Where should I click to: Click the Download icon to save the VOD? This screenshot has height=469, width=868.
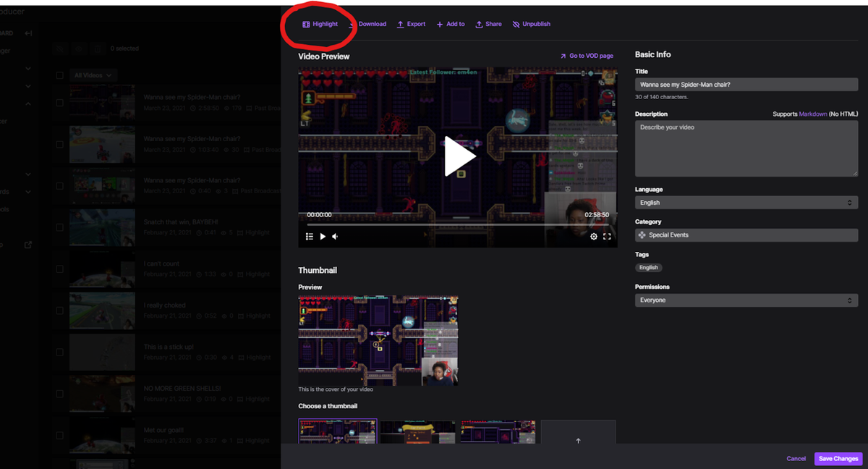point(367,24)
